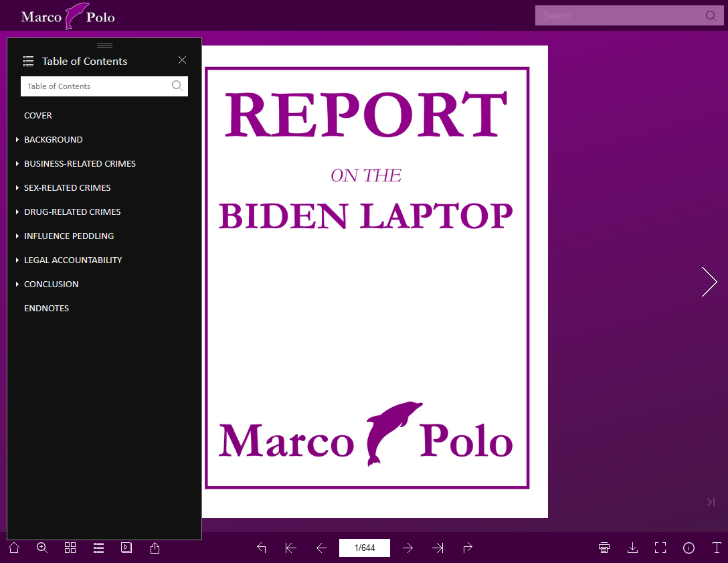Open the thumbnails grid view

[70, 548]
